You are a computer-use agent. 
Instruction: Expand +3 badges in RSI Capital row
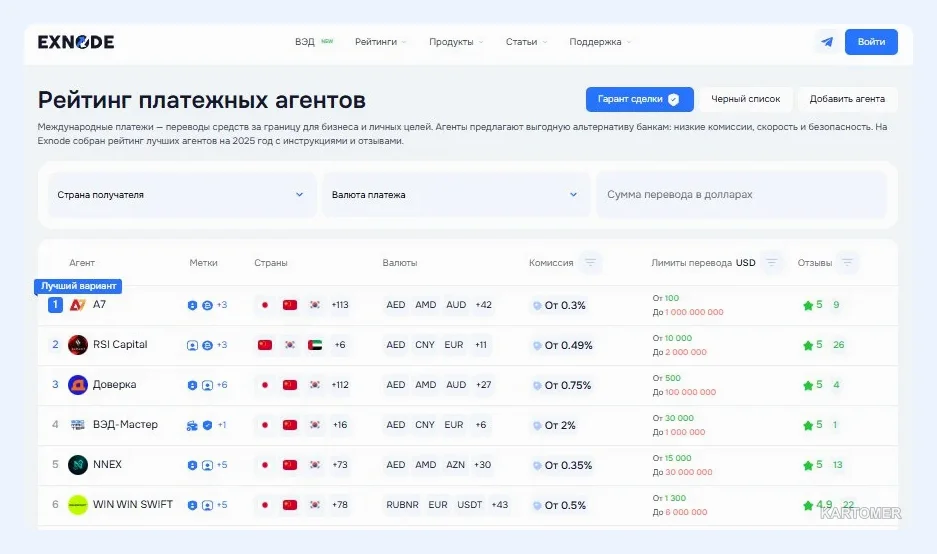tap(222, 345)
